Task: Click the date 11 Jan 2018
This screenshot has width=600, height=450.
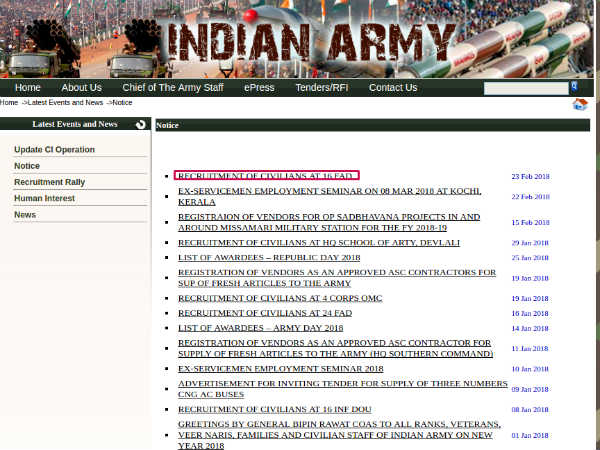Action: tap(530, 349)
